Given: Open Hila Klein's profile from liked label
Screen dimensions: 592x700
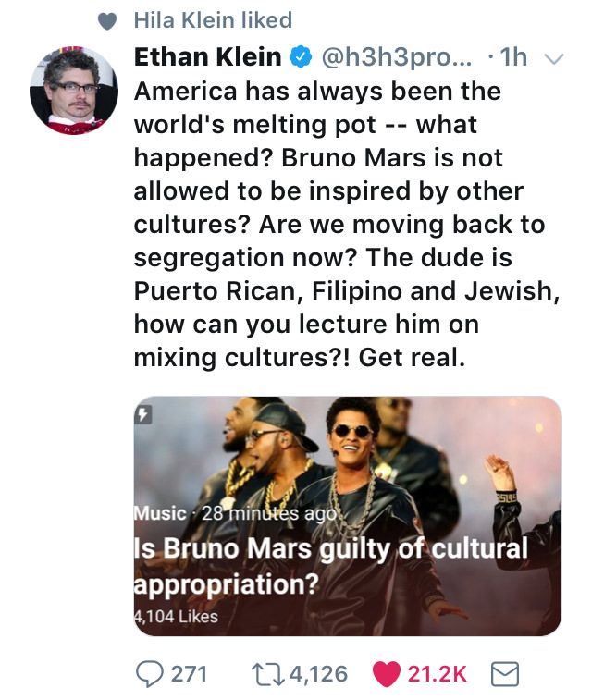Looking at the screenshot, I should tap(213, 20).
